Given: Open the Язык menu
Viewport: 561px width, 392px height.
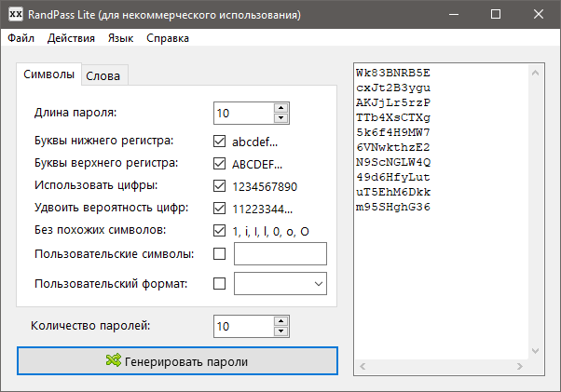Looking at the screenshot, I should pos(120,38).
